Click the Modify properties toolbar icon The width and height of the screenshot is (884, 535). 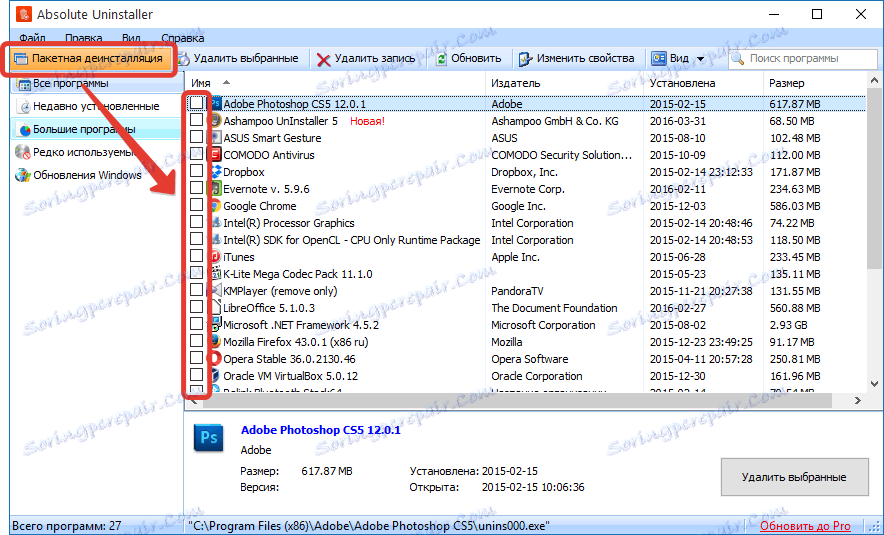point(525,59)
